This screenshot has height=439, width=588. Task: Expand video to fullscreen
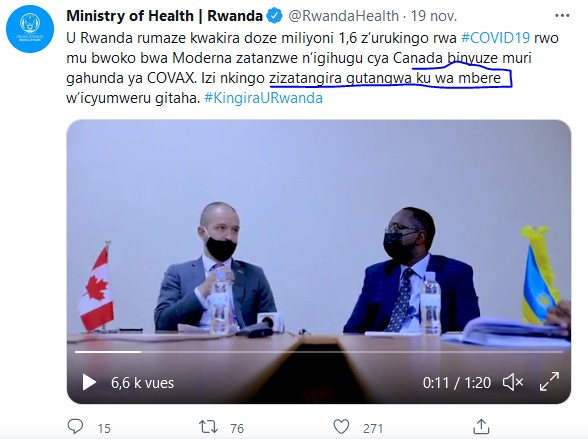(x=549, y=382)
